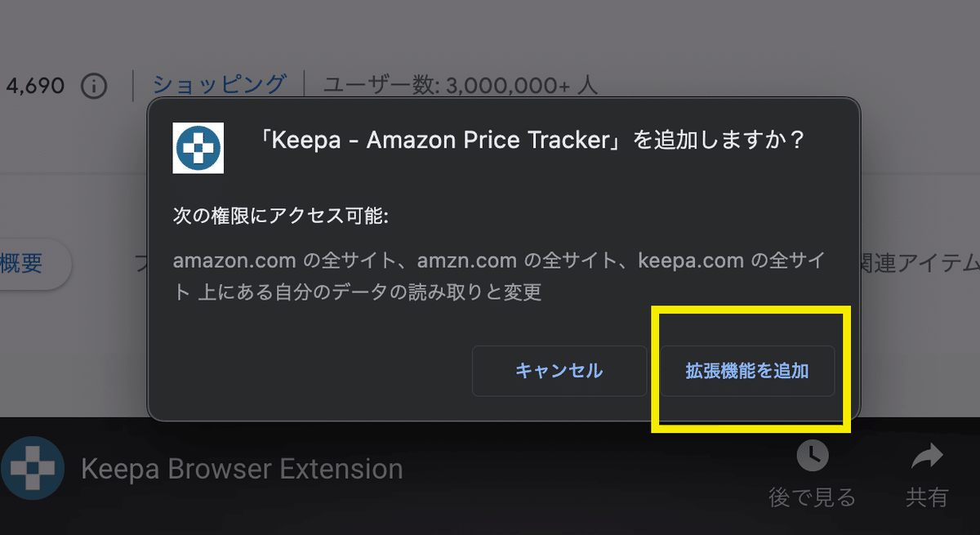Click the round Keepa logo on the video thumbnail
The image size is (980, 535).
pyautogui.click(x=33, y=468)
